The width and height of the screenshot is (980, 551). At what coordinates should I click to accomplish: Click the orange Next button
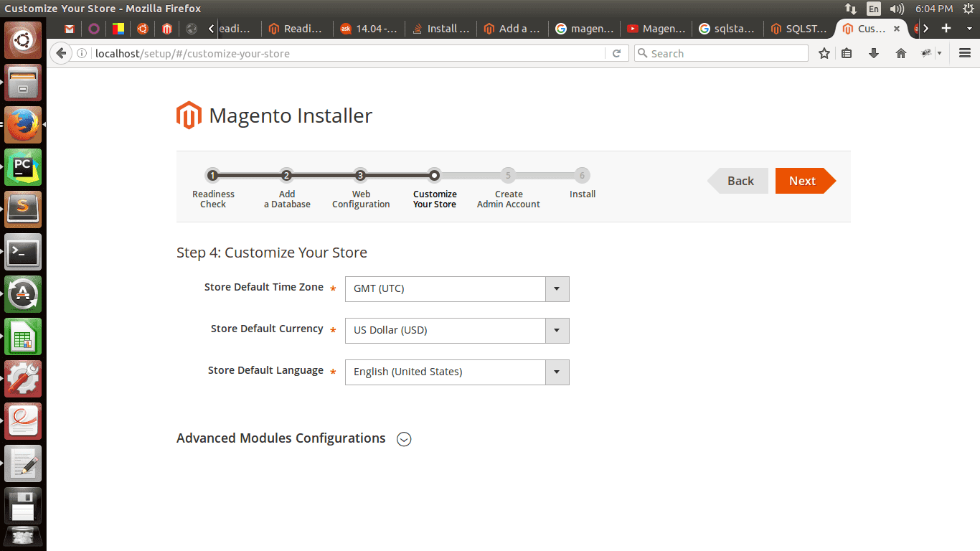(x=806, y=181)
